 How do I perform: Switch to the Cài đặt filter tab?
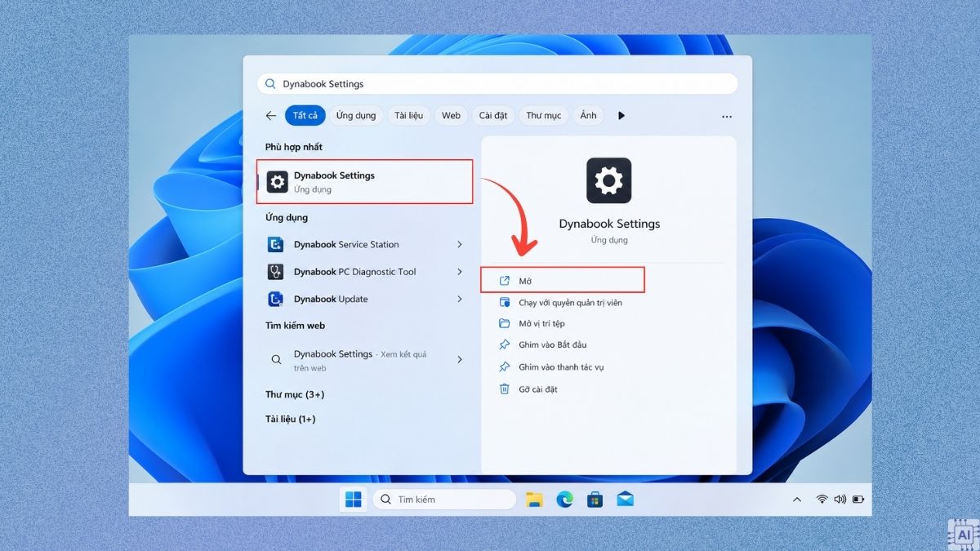[493, 116]
